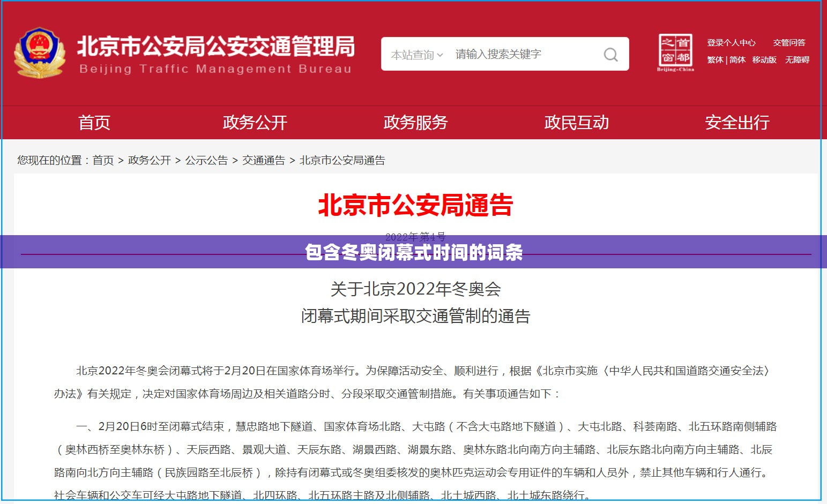The width and height of the screenshot is (827, 504).
Task: Click the 北京市公安局公安交通管理局 site title
Action: point(216,47)
